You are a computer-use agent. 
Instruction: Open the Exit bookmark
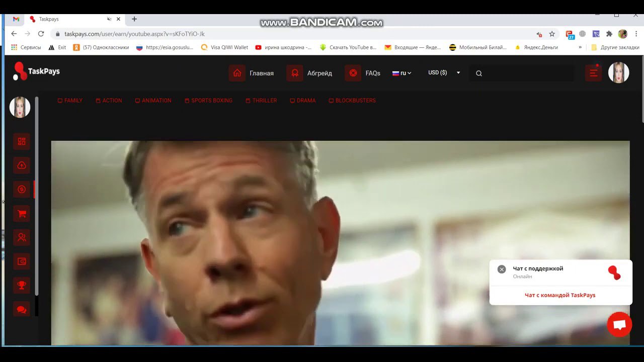click(x=57, y=47)
